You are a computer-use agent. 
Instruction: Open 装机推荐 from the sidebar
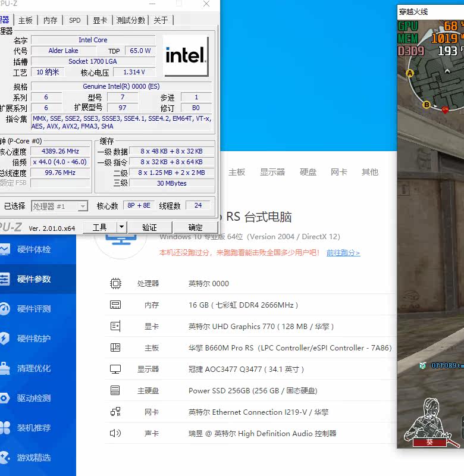pos(33,428)
